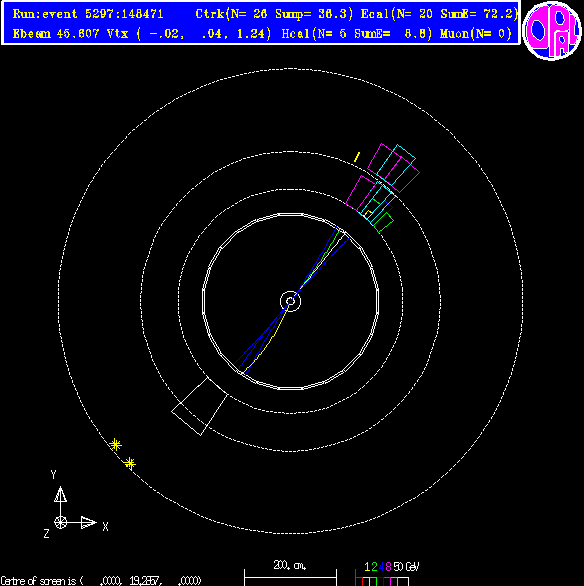Image resolution: width=584 pixels, height=586 pixels.
Task: Click the central vertex circle
Action: (290, 301)
